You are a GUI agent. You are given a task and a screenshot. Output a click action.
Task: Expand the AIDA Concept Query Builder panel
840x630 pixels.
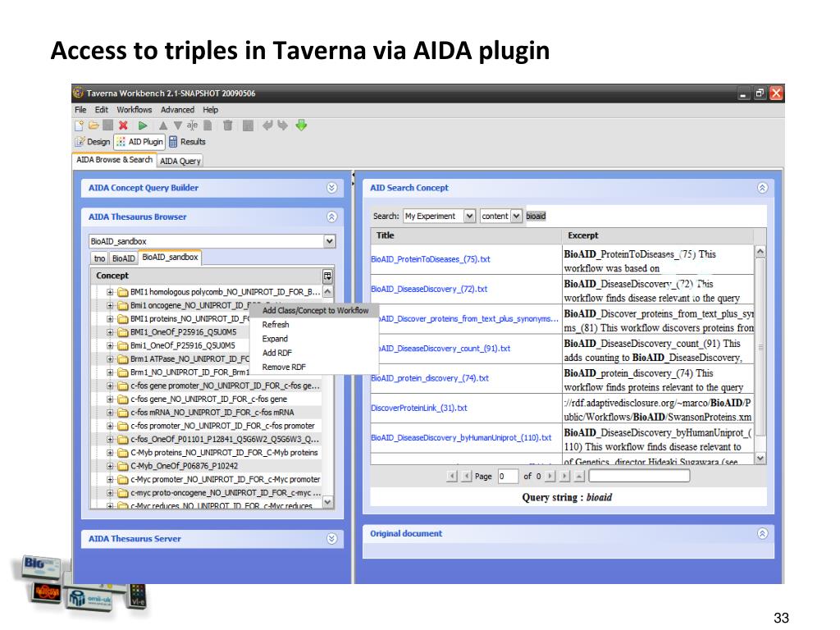(x=332, y=188)
